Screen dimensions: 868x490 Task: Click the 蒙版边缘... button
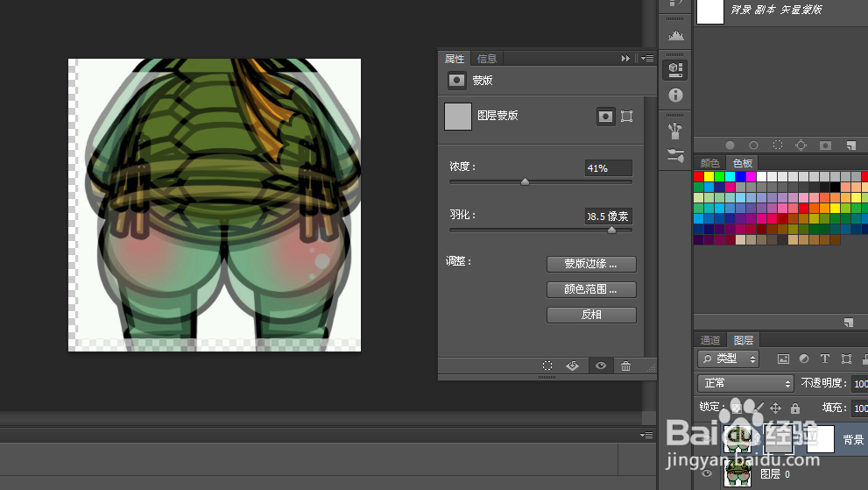pyautogui.click(x=591, y=264)
